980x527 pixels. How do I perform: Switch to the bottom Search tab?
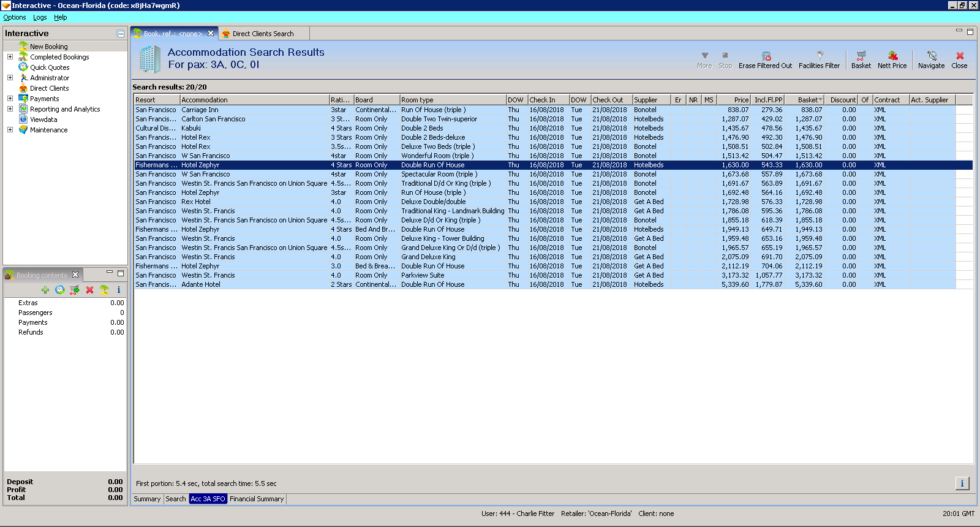pos(176,499)
